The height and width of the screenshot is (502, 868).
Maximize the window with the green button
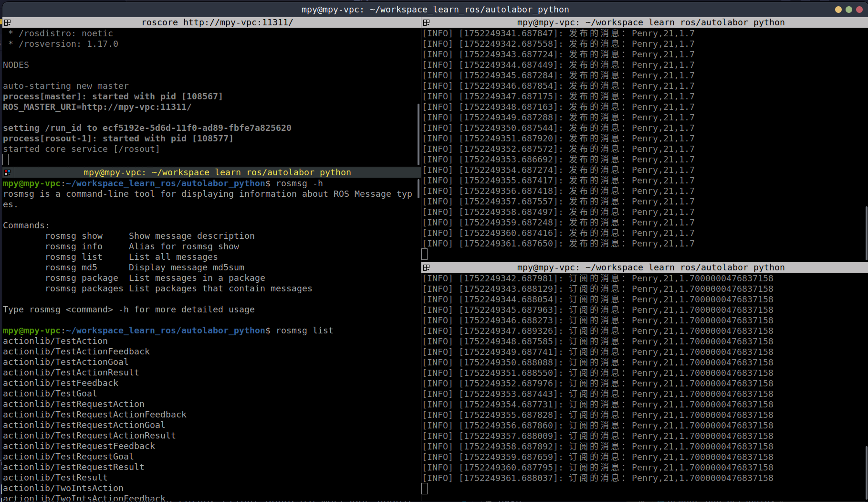pos(848,10)
